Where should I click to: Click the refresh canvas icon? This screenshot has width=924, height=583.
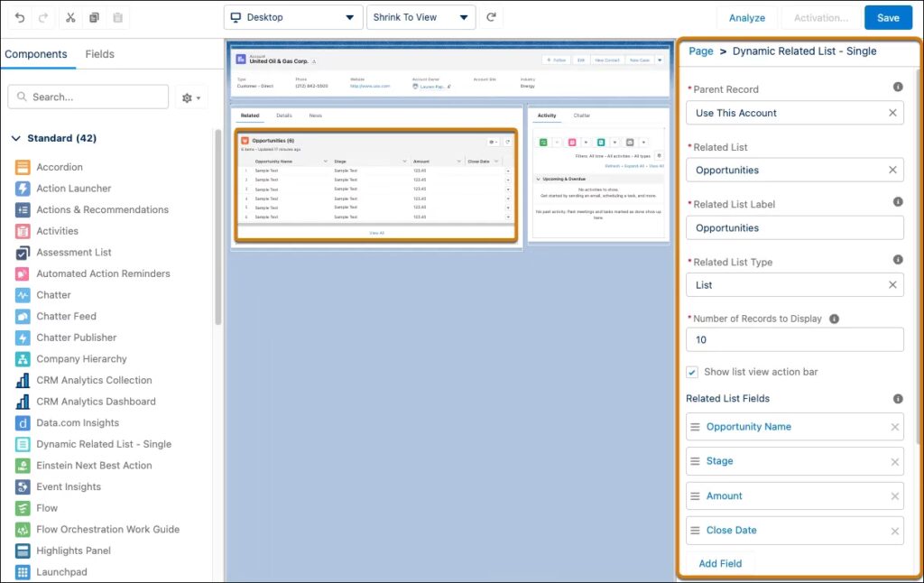[x=491, y=17]
